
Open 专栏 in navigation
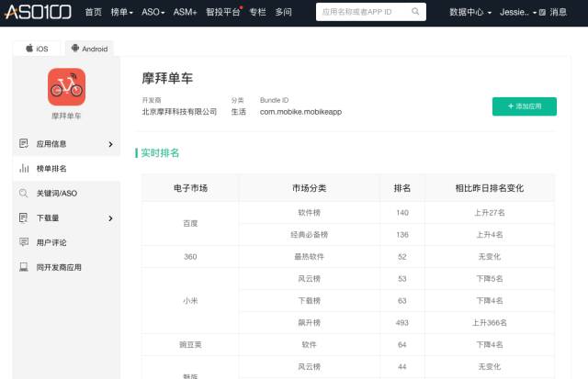[x=257, y=12]
